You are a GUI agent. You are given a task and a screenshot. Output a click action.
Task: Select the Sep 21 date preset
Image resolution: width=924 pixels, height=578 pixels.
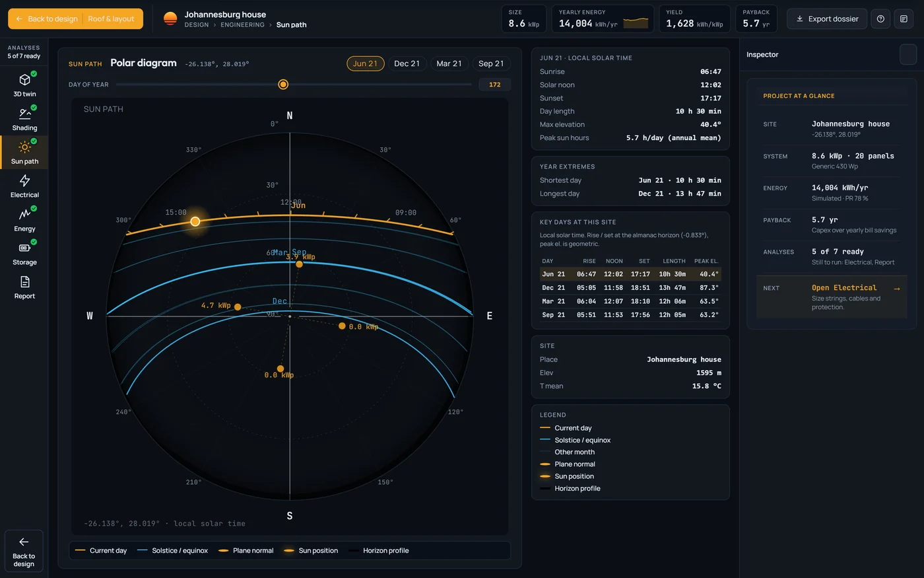tap(491, 63)
